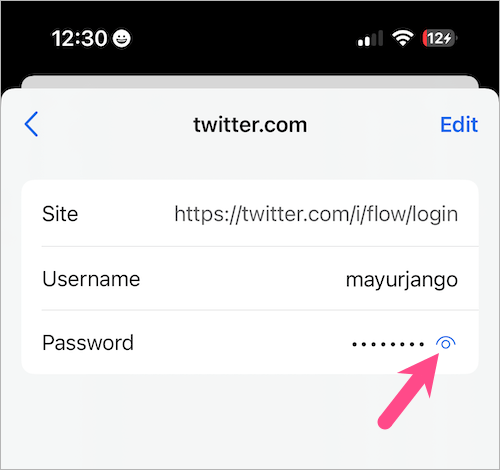This screenshot has width=500, height=470.
Task: Go back using the blue chevron
Action: click(x=31, y=124)
